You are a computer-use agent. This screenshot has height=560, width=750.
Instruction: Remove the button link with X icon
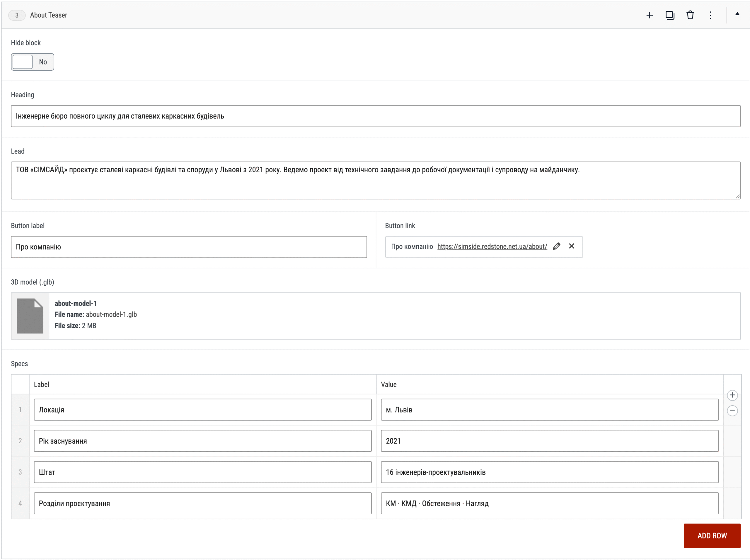pos(571,246)
